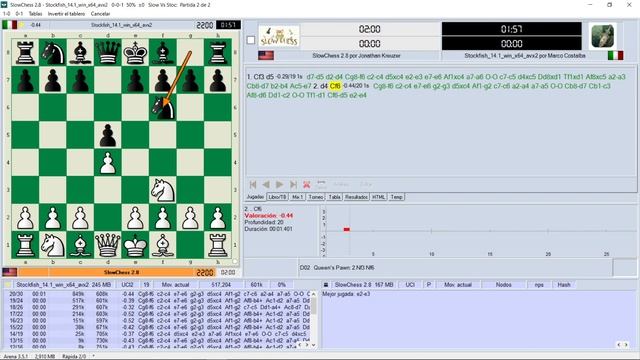Open the HTML tab

(378, 197)
